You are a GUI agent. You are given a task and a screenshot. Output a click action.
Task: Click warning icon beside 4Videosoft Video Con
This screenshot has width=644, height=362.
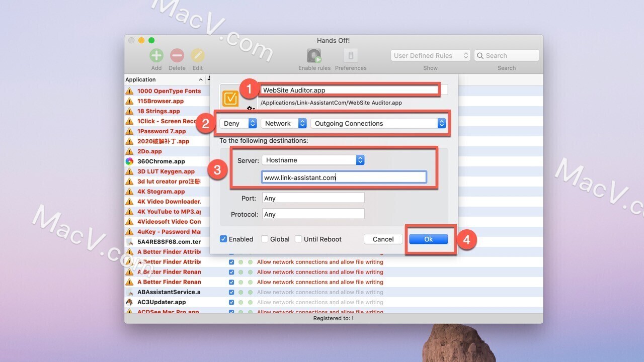[129, 222]
